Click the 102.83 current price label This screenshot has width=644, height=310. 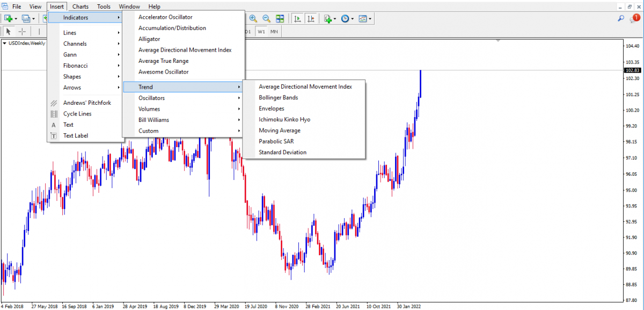(x=632, y=70)
